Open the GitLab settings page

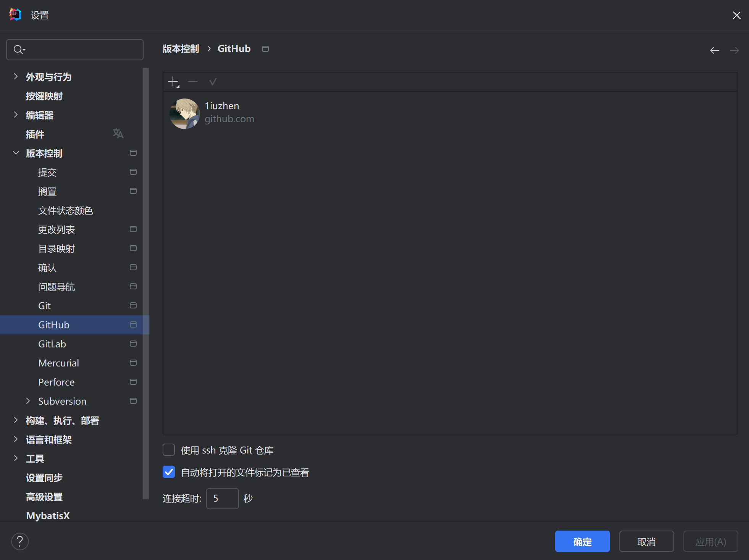(x=52, y=344)
